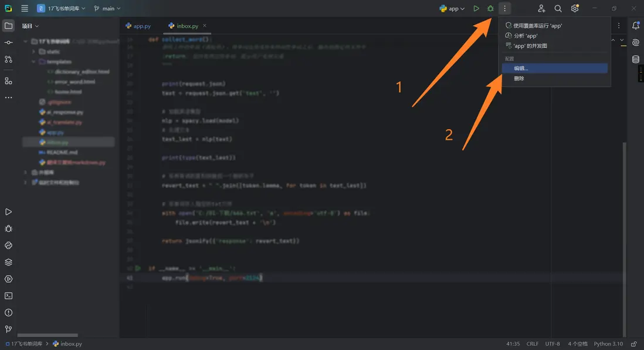Open the 17飞书单词库 project dropdown
The image size is (644, 350).
tap(61, 8)
